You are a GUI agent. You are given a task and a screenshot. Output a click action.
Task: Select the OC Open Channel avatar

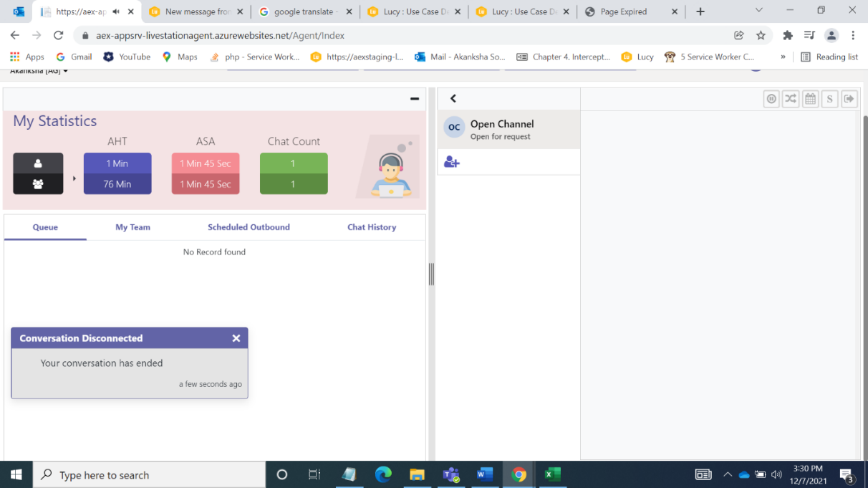tap(453, 126)
